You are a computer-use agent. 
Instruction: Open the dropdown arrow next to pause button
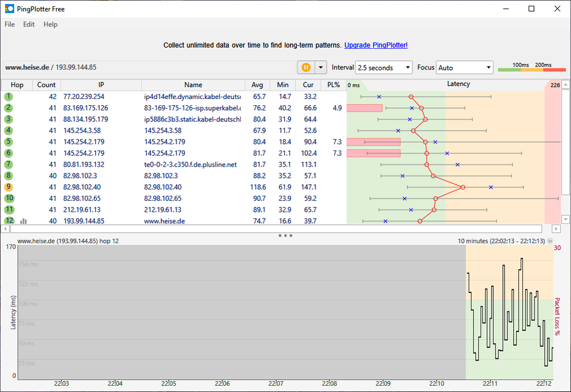[x=321, y=68]
